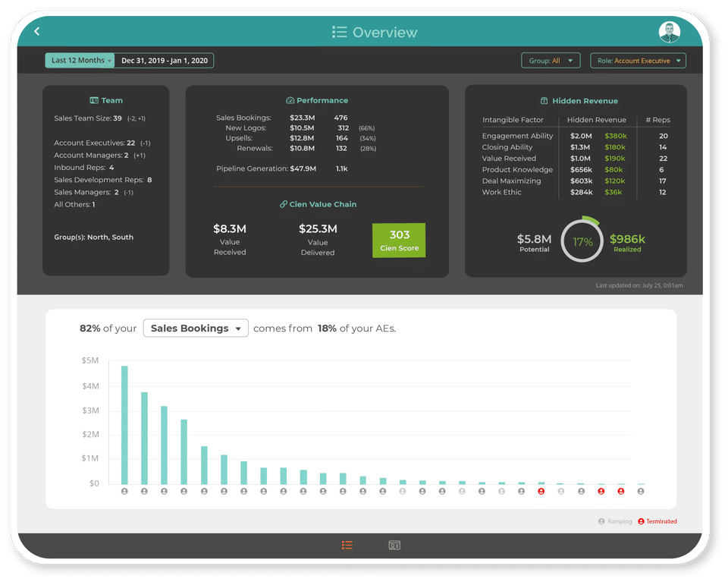The width and height of the screenshot is (728, 582).
Task: Click the first red terminated rep avatar
Action: 541,491
